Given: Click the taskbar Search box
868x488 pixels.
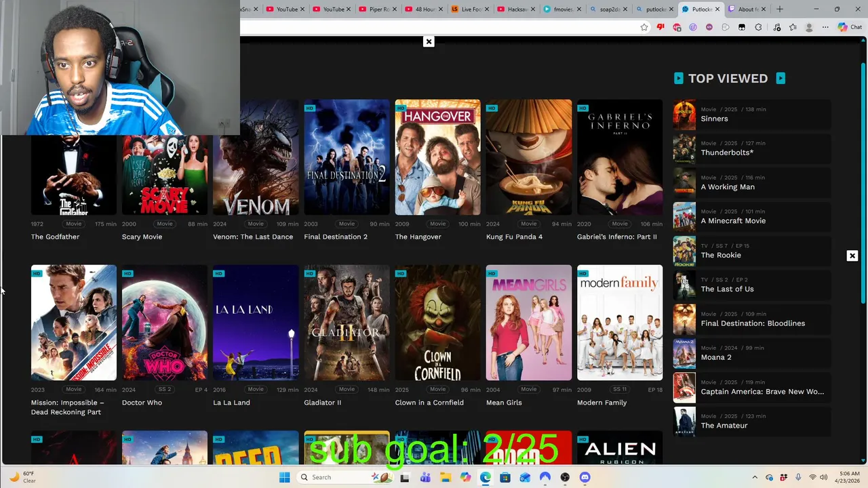Looking at the screenshot, I should 344,477.
